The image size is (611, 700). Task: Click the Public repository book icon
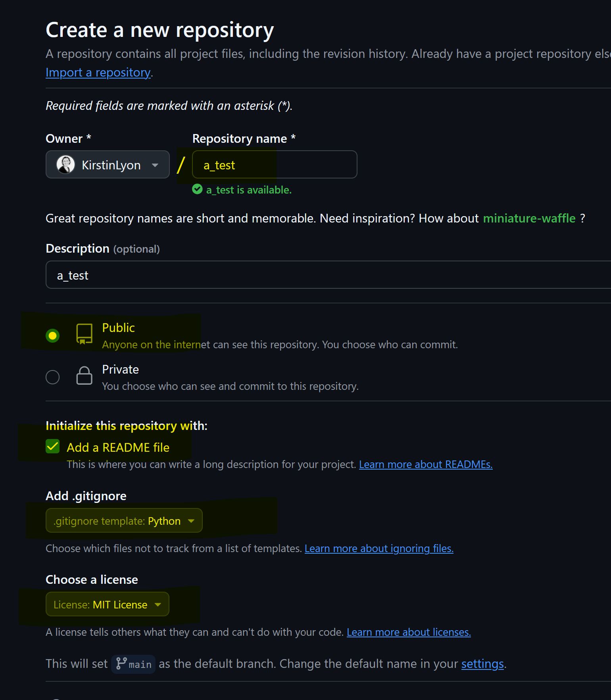point(84,334)
